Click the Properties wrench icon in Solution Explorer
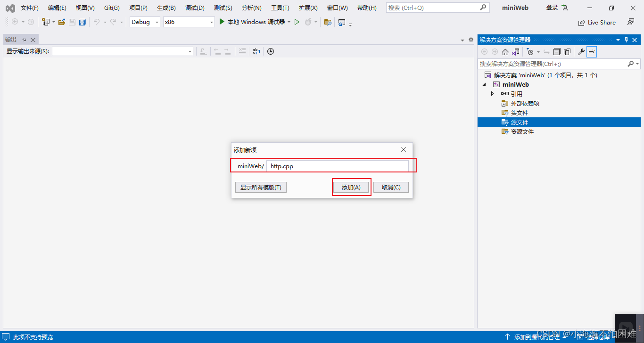Screen dimensions: 644x343 tap(580, 52)
